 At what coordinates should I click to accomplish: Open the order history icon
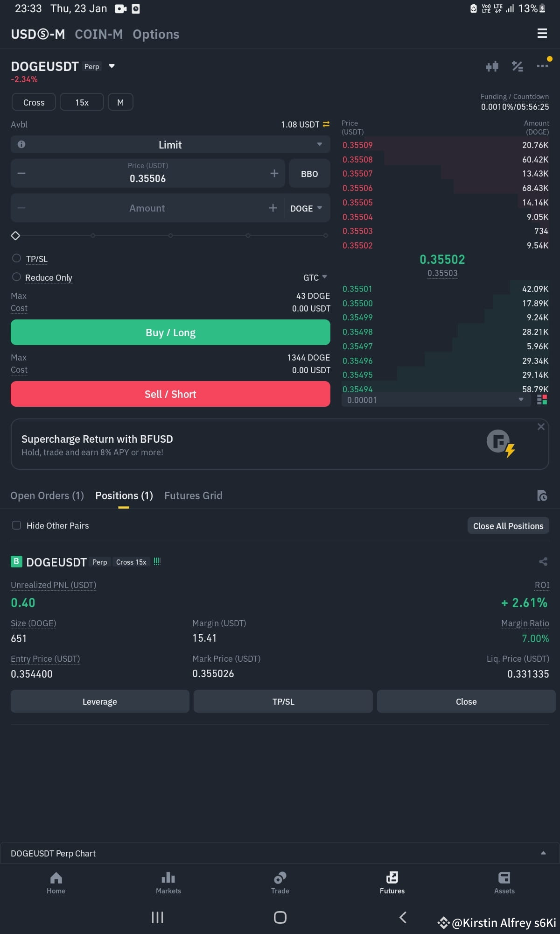coord(542,495)
